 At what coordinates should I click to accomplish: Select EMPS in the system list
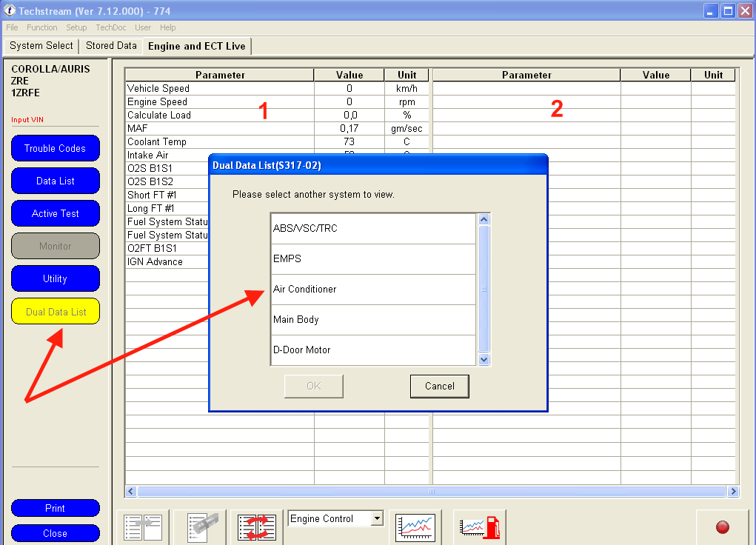pyautogui.click(x=374, y=259)
